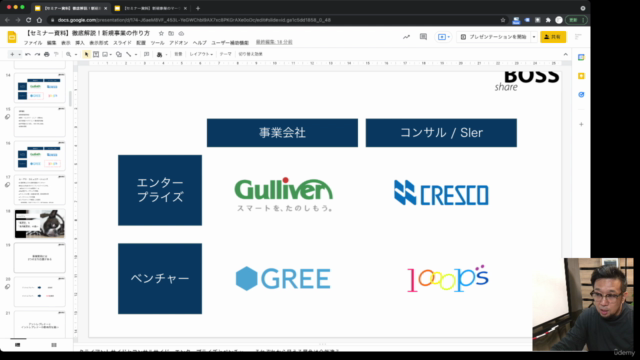
Task: Check the cloud document status icon
Action: click(x=181, y=33)
